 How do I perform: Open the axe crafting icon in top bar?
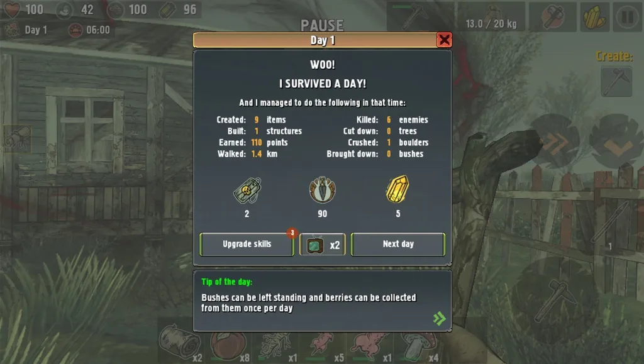click(552, 17)
